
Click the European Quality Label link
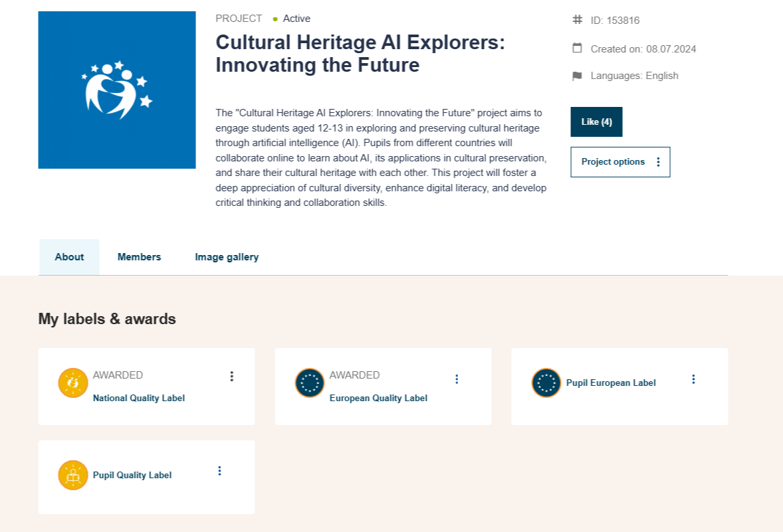coord(378,399)
